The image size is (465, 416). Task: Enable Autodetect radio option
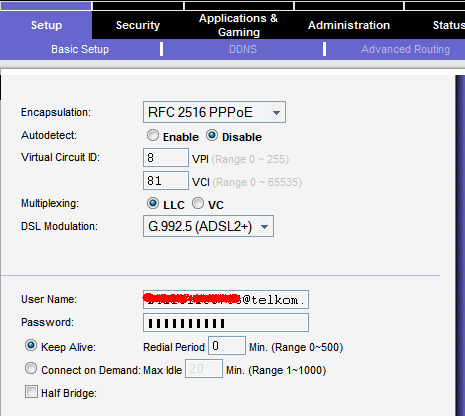(x=153, y=135)
